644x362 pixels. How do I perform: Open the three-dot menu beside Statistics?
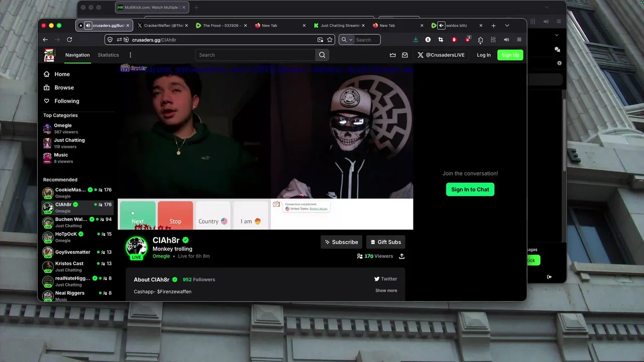(x=130, y=55)
